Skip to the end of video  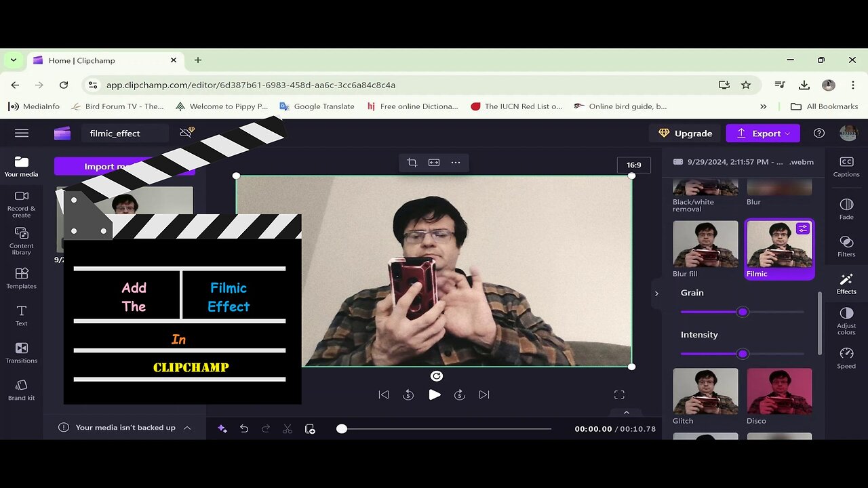(484, 394)
